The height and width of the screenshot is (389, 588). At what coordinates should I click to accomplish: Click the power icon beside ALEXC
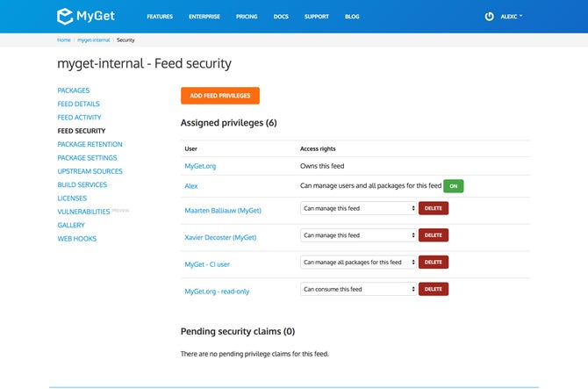[x=489, y=17]
